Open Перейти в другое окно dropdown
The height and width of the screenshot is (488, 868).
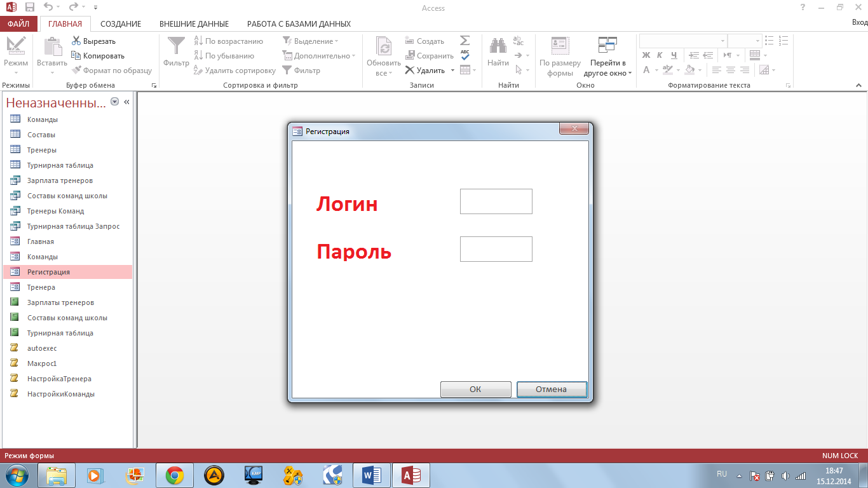(608, 56)
